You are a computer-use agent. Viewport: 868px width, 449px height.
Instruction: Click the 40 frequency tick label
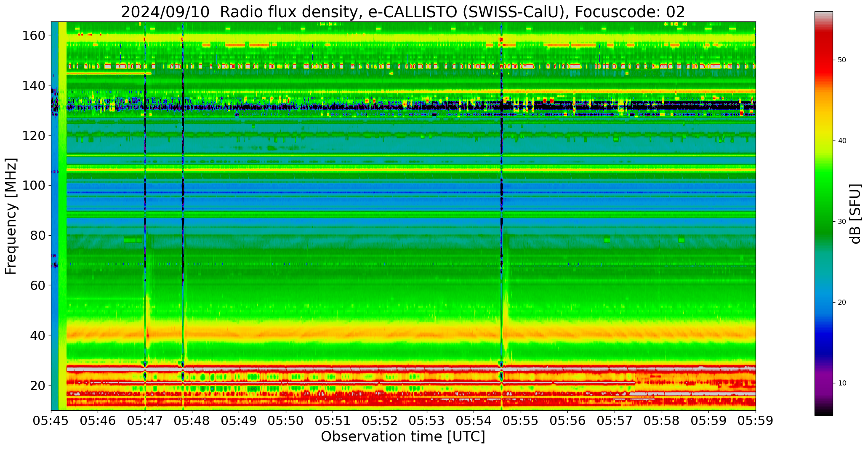[38, 335]
